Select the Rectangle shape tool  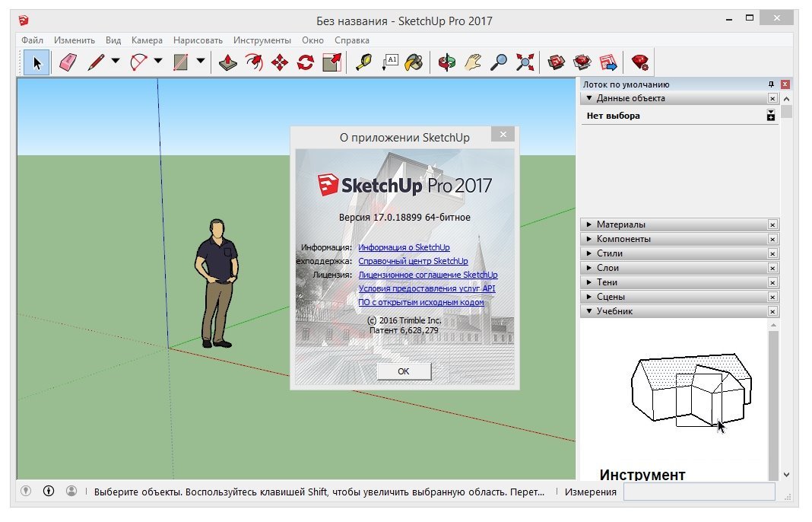coord(181,62)
